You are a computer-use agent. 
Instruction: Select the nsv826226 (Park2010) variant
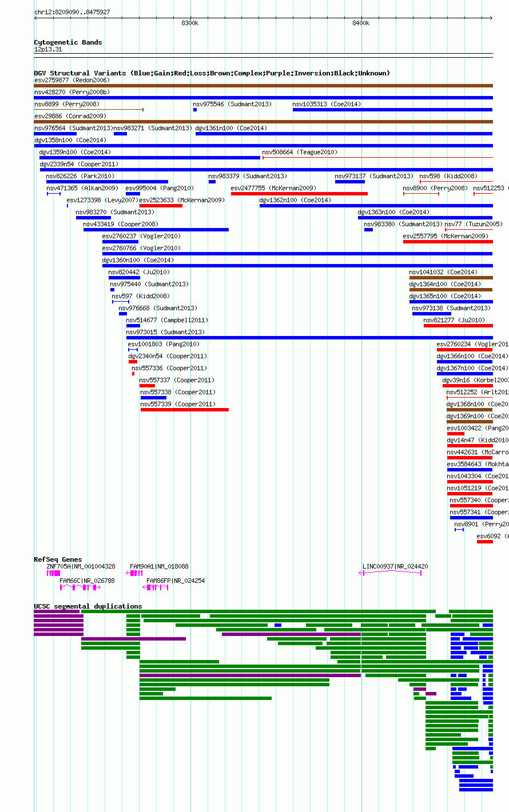[x=80, y=176]
